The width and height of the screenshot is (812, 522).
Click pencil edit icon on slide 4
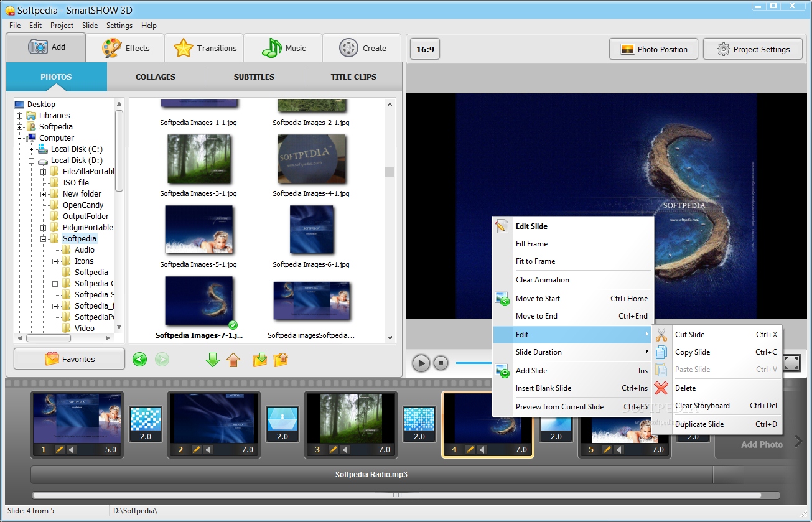(x=470, y=449)
